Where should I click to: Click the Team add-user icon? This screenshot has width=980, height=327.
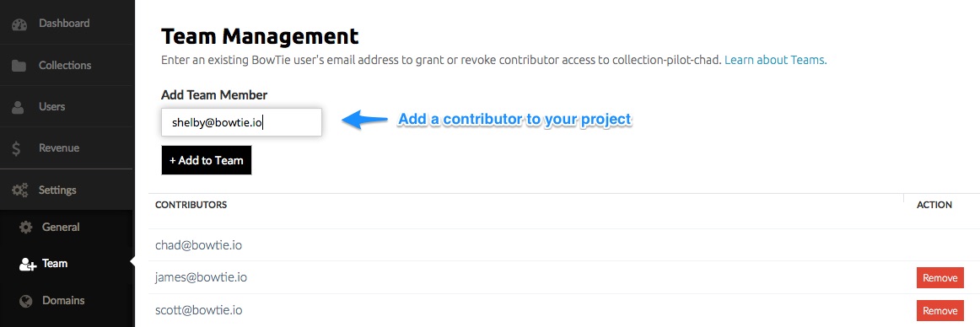coord(28,264)
